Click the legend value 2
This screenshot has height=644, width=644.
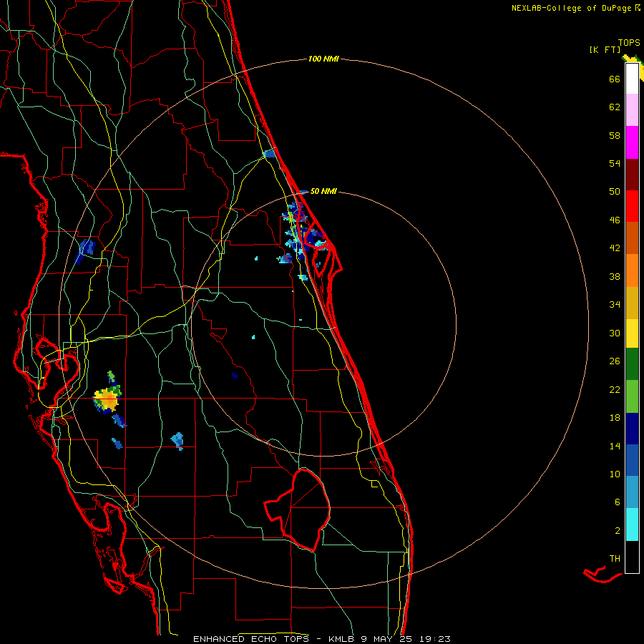tap(618, 531)
